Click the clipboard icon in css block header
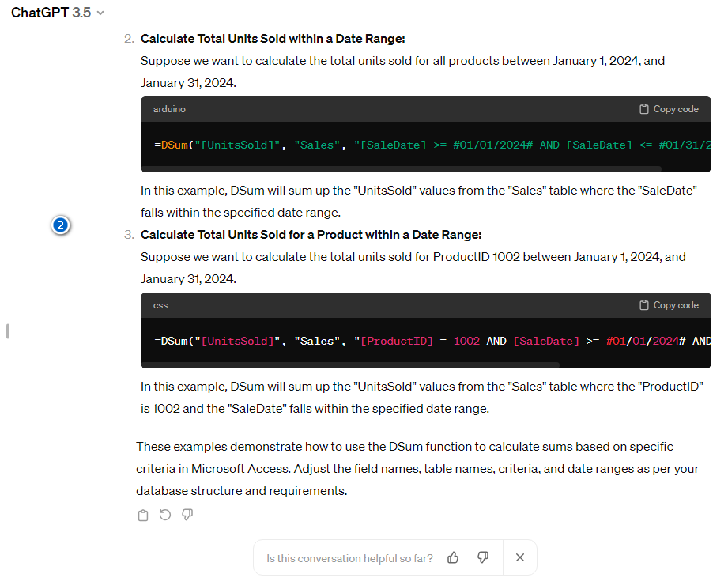This screenshot has width=728, height=578. [644, 305]
